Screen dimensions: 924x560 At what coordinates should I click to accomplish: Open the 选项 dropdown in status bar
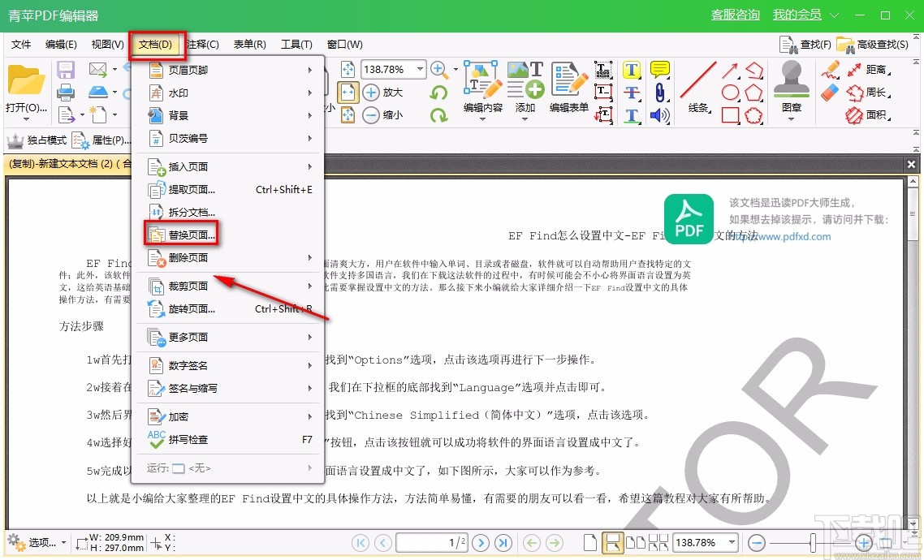coord(37,542)
